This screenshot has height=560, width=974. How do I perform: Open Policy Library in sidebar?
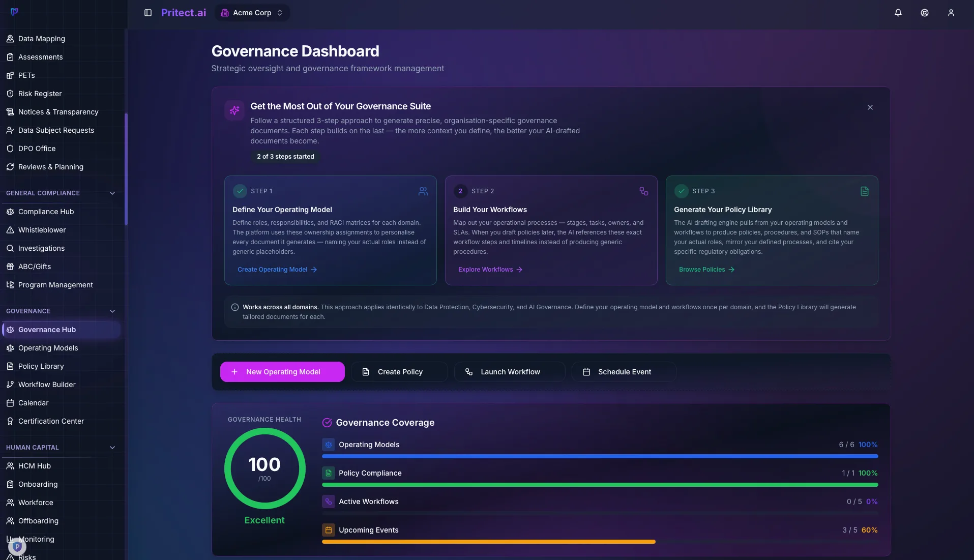tap(61, 366)
